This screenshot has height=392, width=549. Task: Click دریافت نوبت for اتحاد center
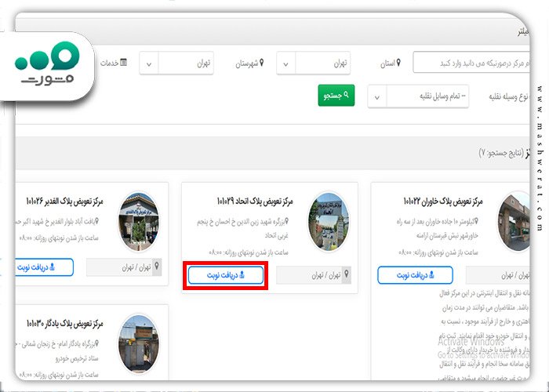226,275
